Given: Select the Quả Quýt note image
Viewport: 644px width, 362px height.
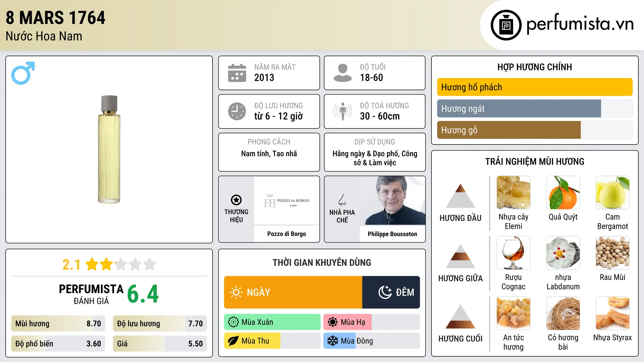Looking at the screenshot, I should tap(563, 193).
